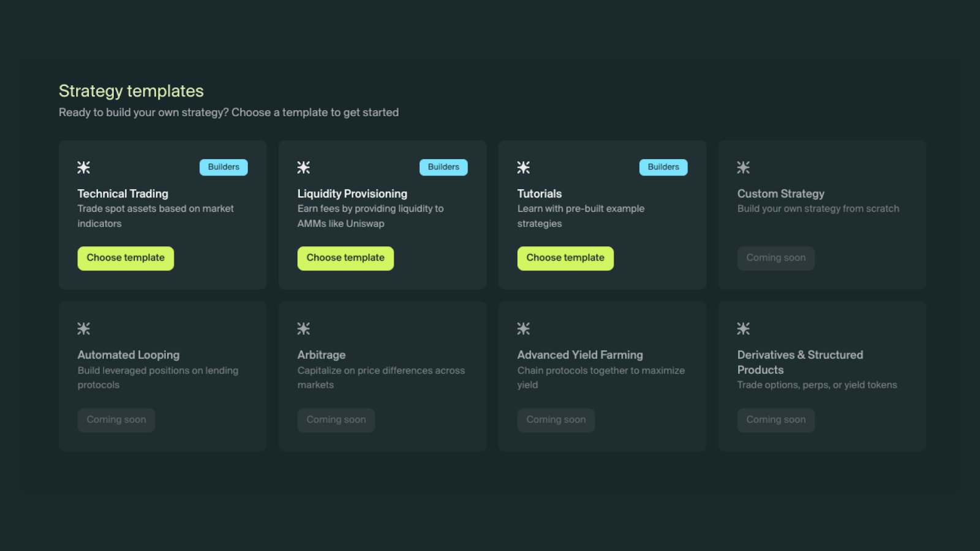This screenshot has height=551, width=980.
Task: Click the Custom Strategy star icon
Action: (744, 167)
